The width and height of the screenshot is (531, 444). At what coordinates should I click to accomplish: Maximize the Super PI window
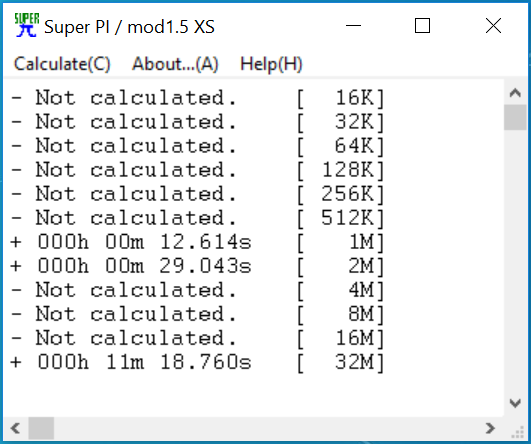[x=423, y=26]
